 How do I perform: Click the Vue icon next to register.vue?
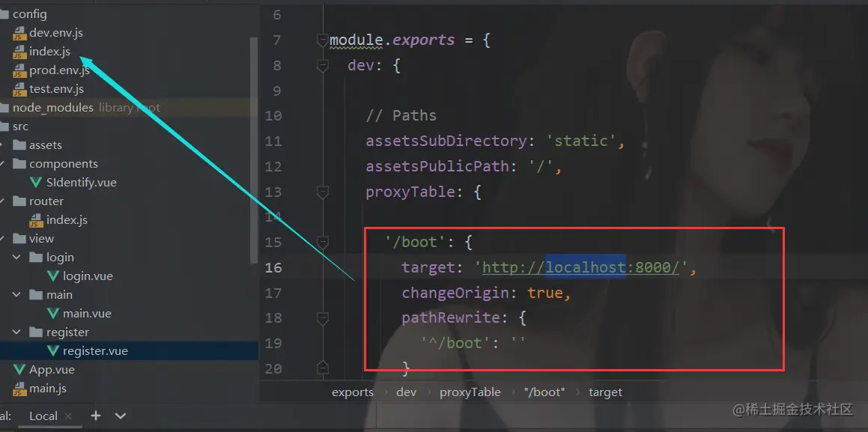click(53, 351)
